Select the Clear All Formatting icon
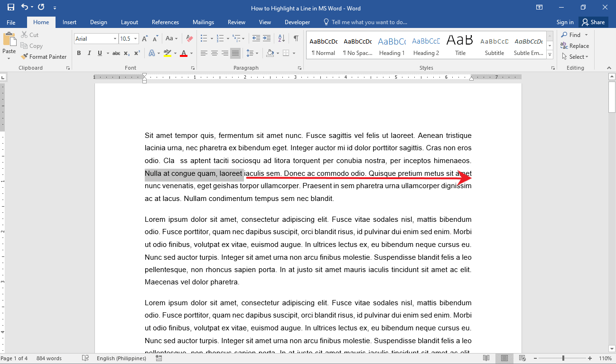 (189, 38)
